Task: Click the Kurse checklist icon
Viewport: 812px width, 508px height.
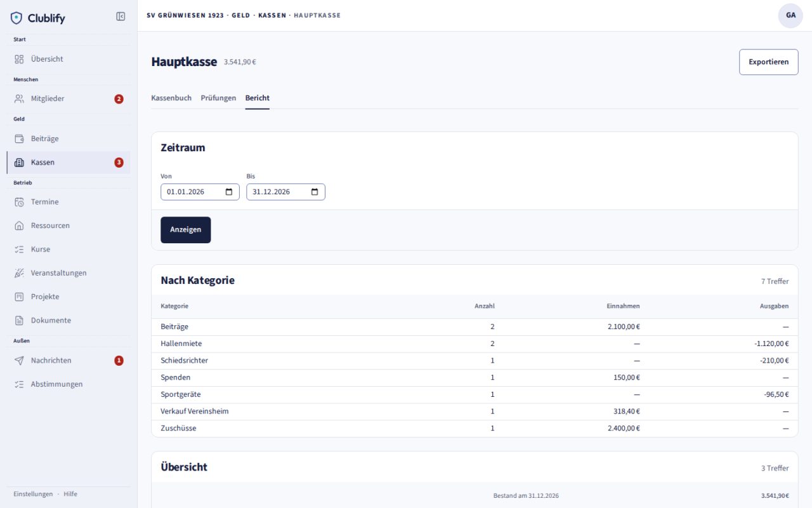Action: 19,250
